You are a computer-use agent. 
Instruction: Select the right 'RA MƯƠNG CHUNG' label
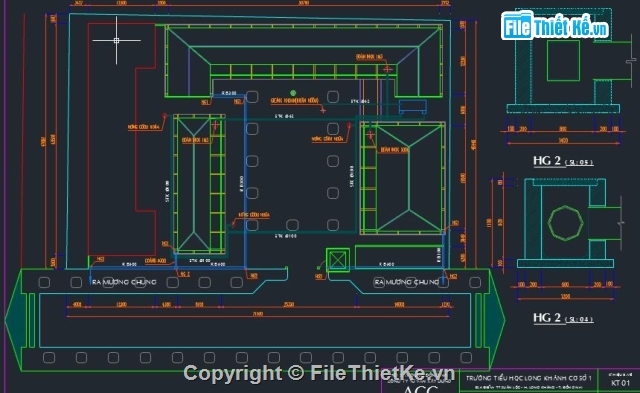(407, 282)
